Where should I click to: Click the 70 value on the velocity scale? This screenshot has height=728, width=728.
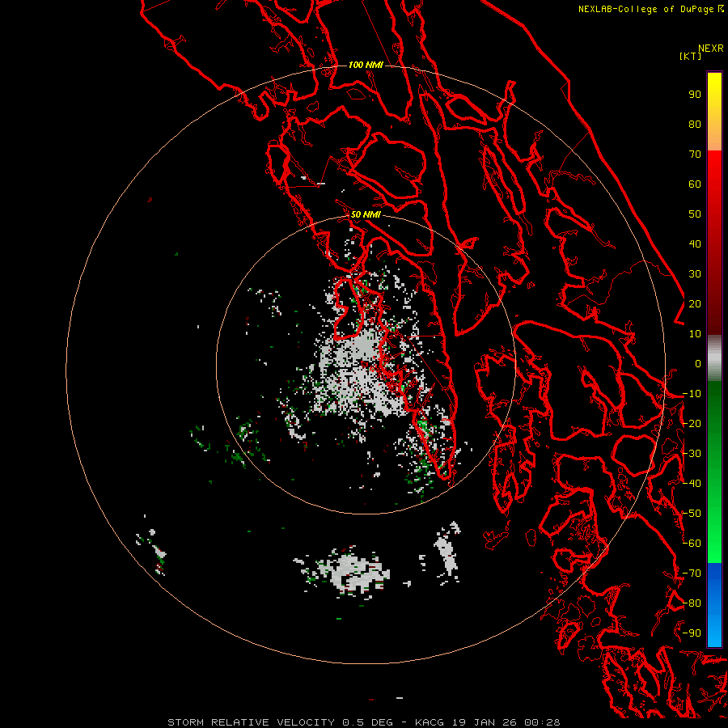coord(695,154)
